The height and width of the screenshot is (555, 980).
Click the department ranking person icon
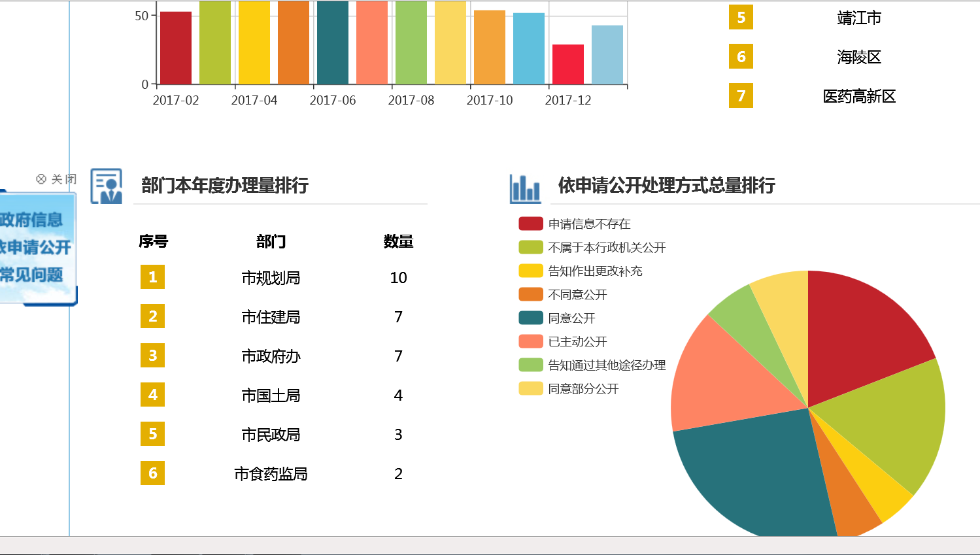[107, 186]
